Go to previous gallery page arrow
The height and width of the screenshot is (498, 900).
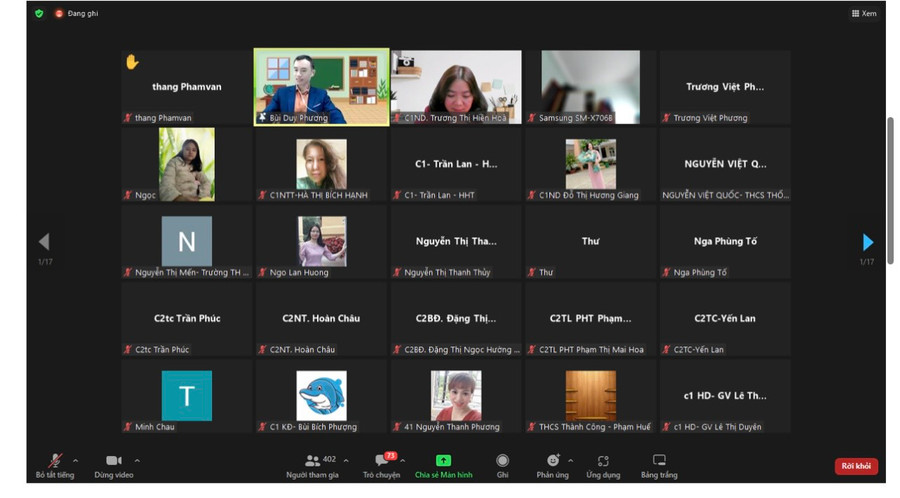44,242
